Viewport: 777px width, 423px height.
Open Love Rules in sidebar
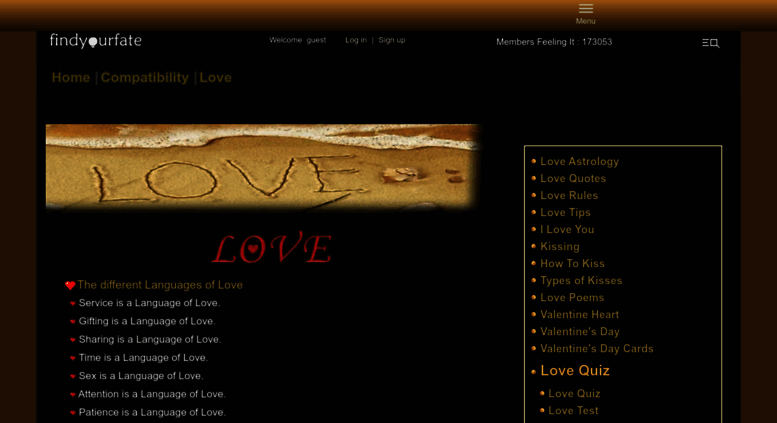(569, 195)
